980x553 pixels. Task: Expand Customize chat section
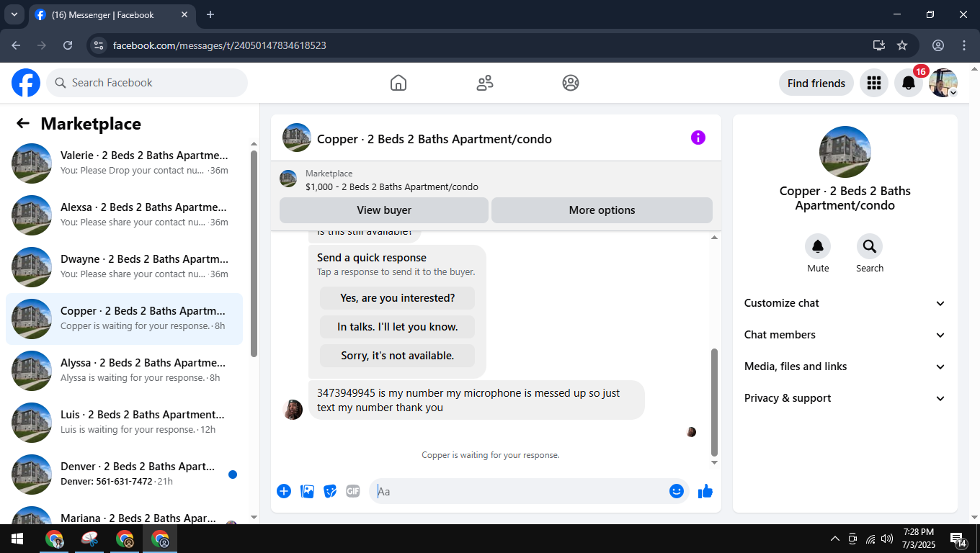pos(845,303)
